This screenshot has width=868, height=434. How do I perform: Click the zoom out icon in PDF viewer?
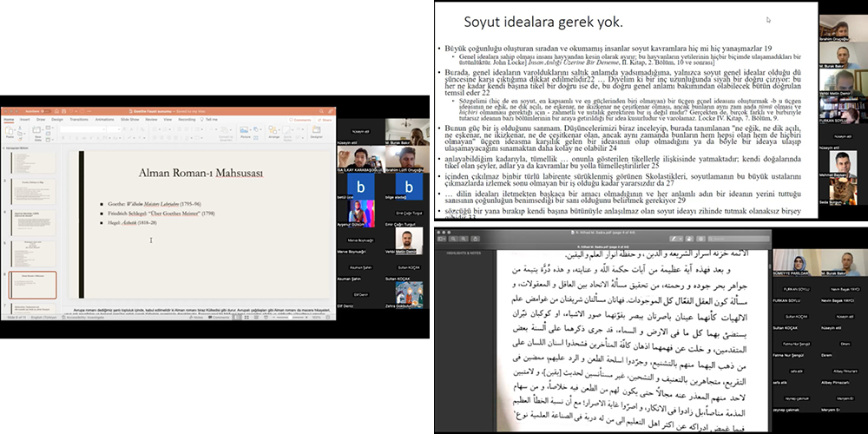(x=453, y=239)
